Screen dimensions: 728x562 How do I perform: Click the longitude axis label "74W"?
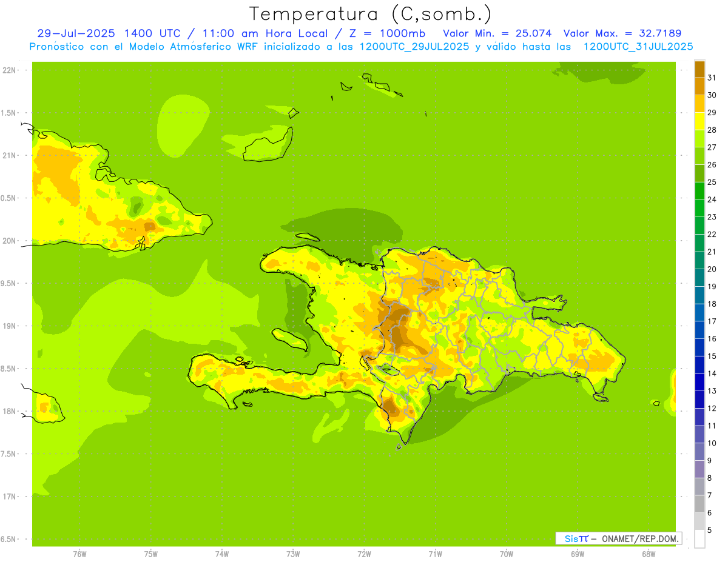[x=222, y=554]
